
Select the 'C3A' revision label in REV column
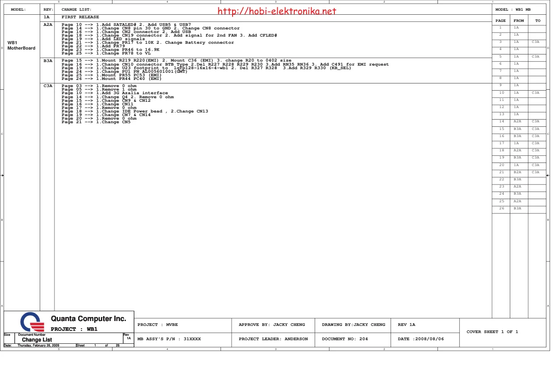[x=48, y=86]
